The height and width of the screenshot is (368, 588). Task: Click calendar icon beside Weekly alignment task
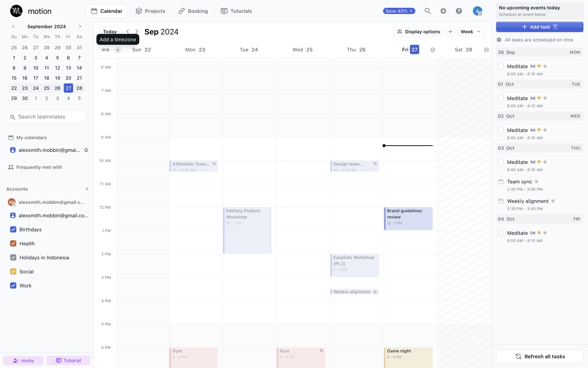(x=501, y=201)
